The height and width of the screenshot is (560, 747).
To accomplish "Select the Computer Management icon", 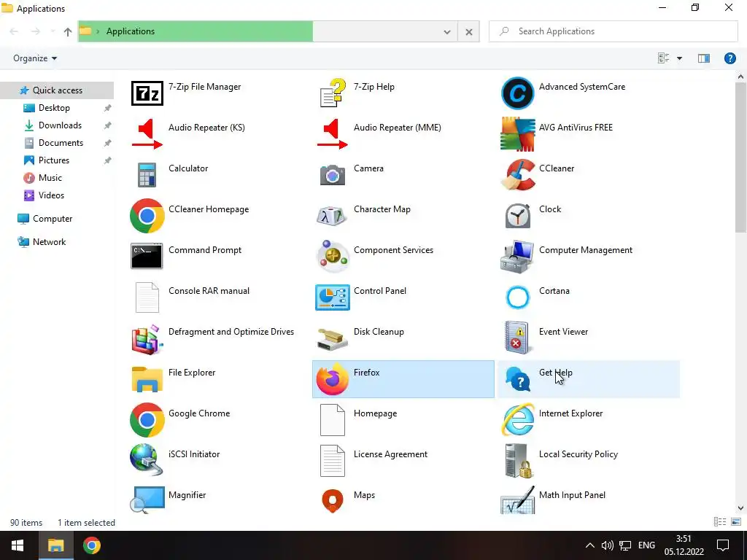I will [x=518, y=256].
